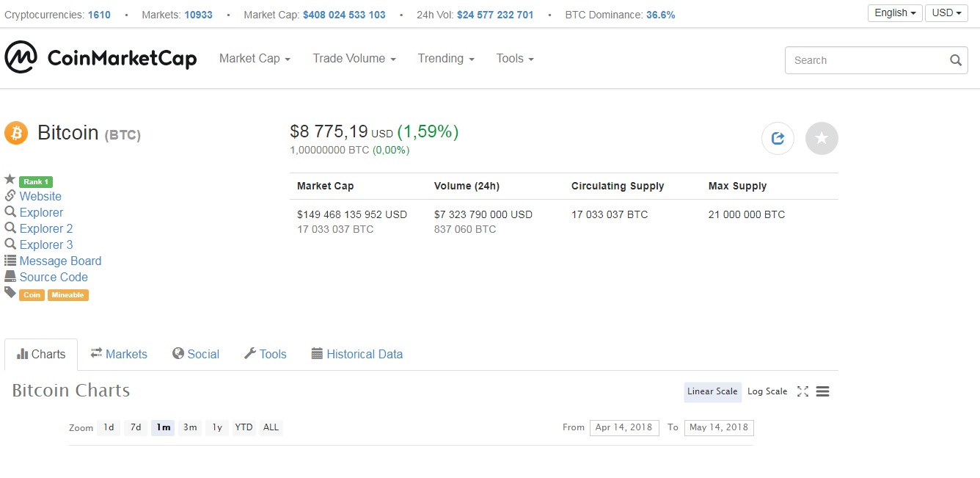
Task: Click the $8 775,19 price text
Action: click(x=329, y=132)
